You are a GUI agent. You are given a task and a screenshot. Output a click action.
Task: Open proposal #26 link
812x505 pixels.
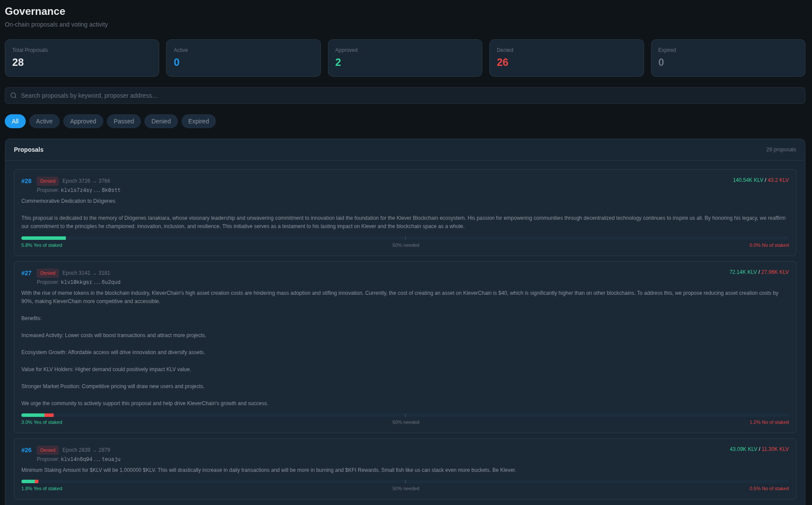(26, 450)
